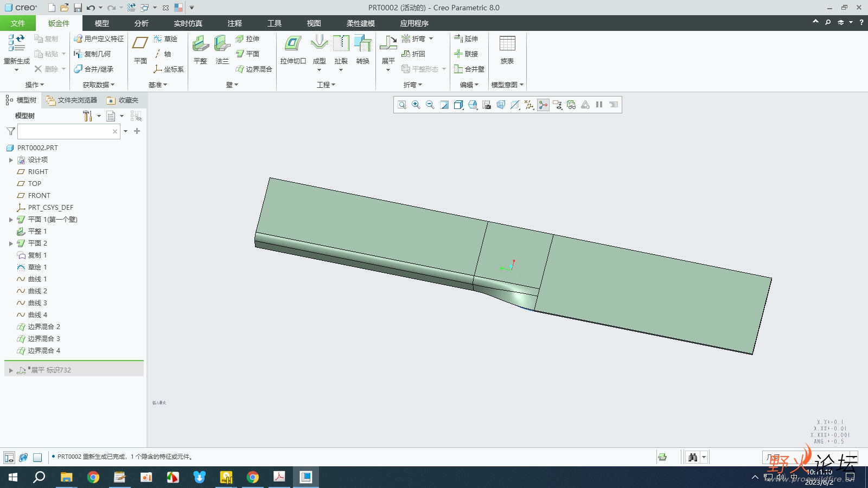Open the 折弯 bend tool dropdown arrow
Viewport: 868px width, 488px height.
coord(431,38)
